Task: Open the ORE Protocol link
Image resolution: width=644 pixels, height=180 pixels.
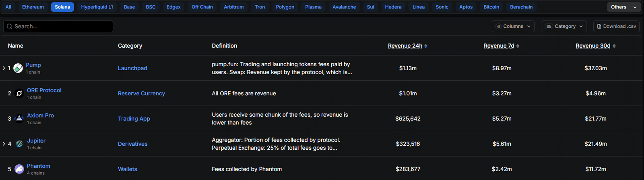Action: (x=44, y=90)
